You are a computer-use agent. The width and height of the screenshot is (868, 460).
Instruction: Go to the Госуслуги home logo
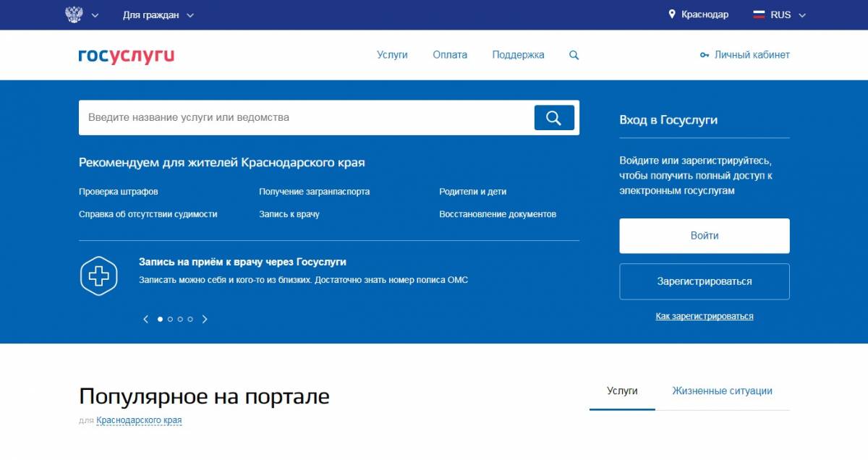click(x=127, y=56)
